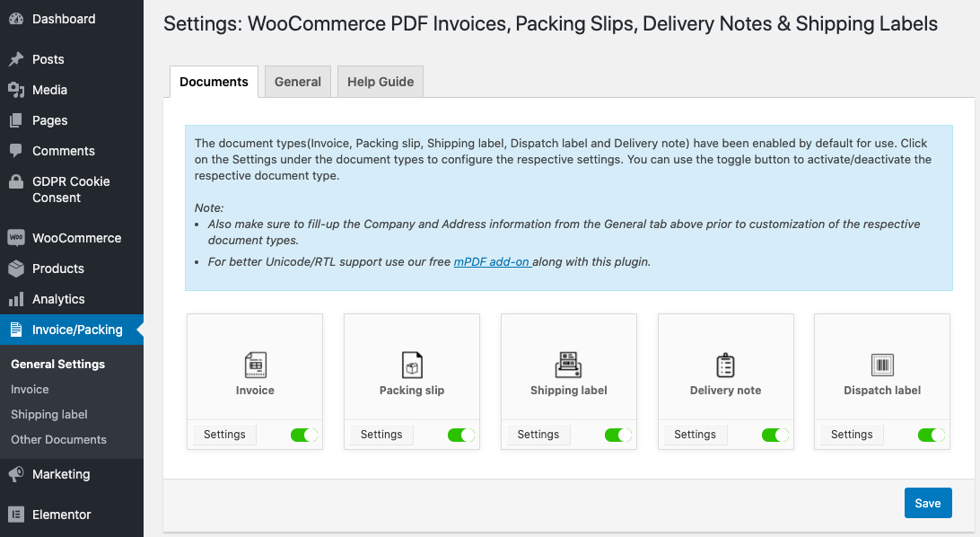Click the Invoice/Packing document icon
Image resolution: width=980 pixels, height=537 pixels.
point(16,330)
